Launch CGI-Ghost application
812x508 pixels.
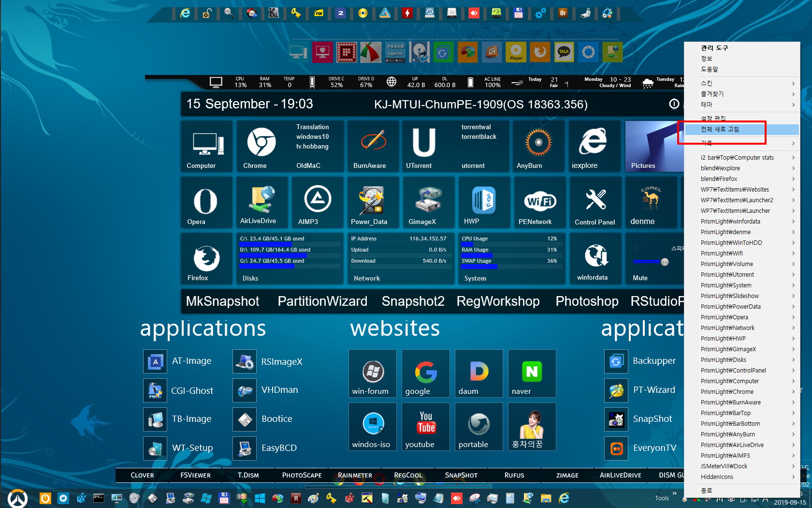point(179,390)
